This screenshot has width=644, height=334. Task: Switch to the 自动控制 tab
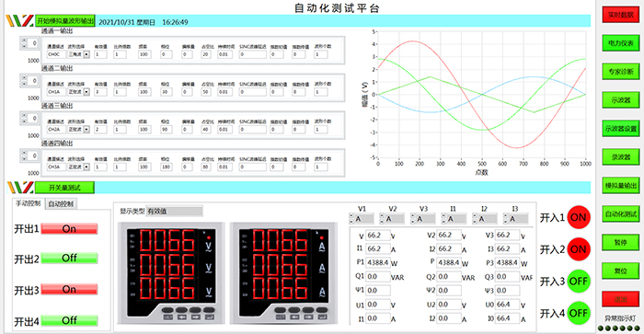[x=61, y=203]
